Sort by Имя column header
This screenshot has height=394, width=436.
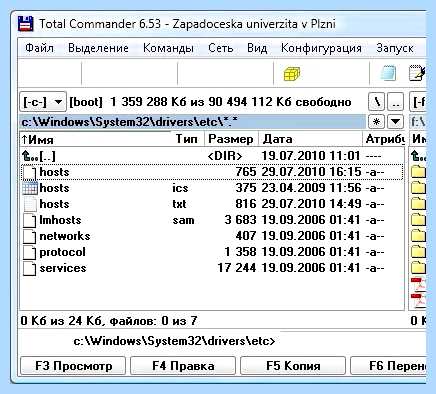pos(96,139)
